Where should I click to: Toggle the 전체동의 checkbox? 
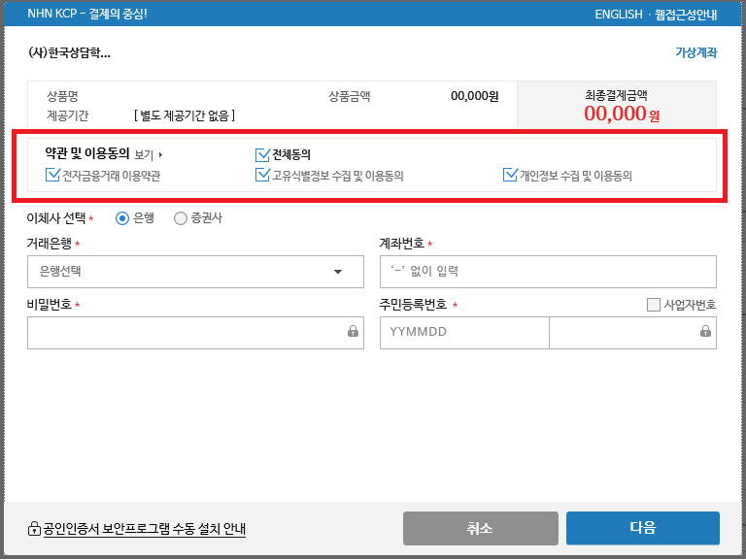pyautogui.click(x=262, y=154)
